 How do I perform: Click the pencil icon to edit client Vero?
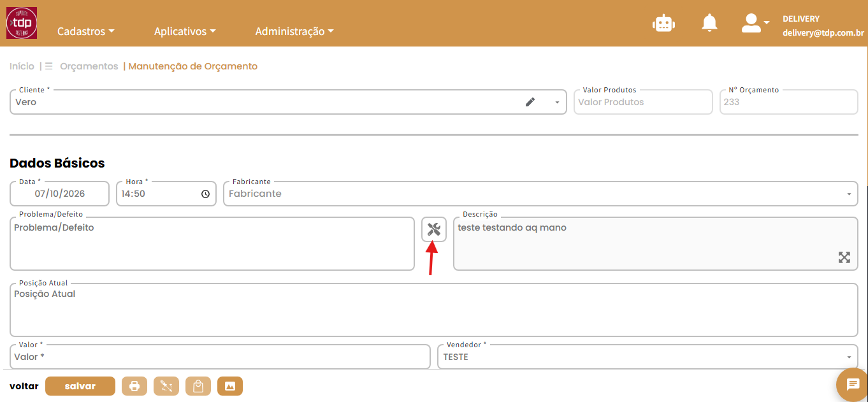530,102
